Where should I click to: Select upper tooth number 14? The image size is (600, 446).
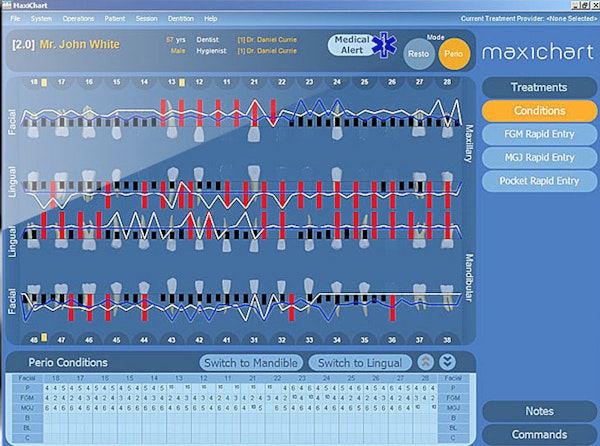(144, 82)
